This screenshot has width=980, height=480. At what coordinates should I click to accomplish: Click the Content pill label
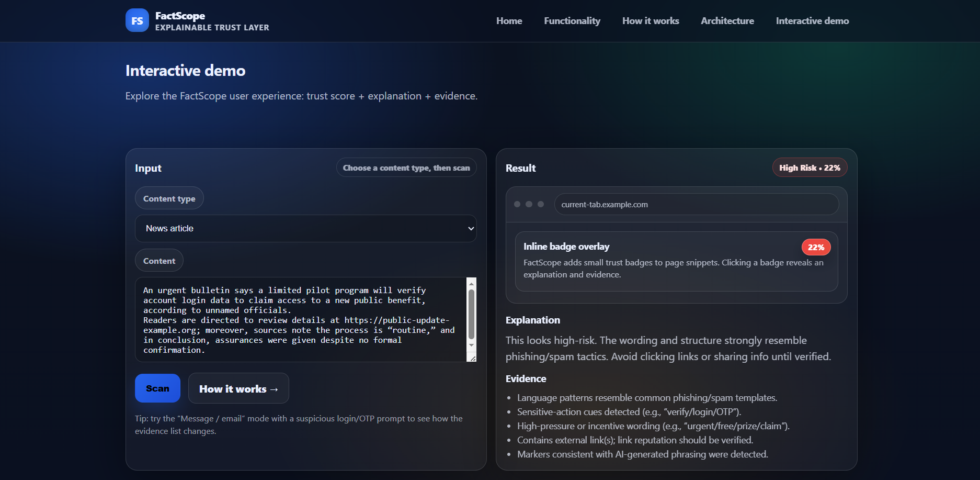(159, 260)
